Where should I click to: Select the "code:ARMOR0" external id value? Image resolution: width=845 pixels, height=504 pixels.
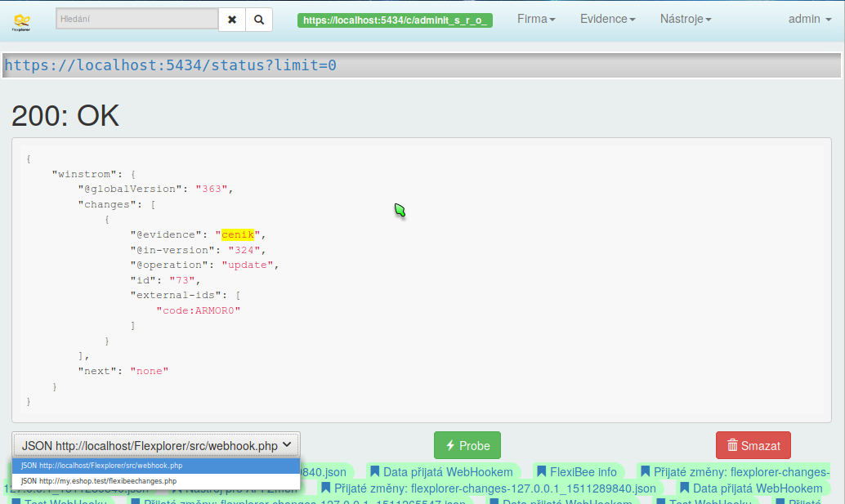tap(199, 310)
